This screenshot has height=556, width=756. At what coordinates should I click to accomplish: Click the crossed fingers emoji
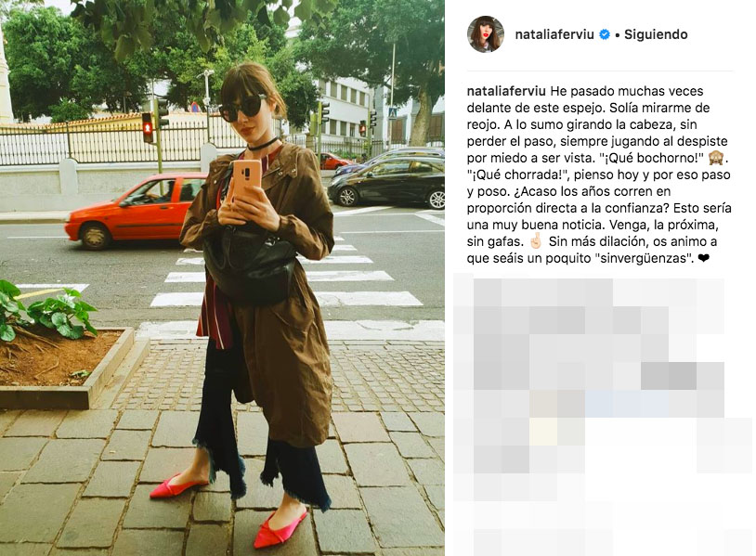[536, 241]
